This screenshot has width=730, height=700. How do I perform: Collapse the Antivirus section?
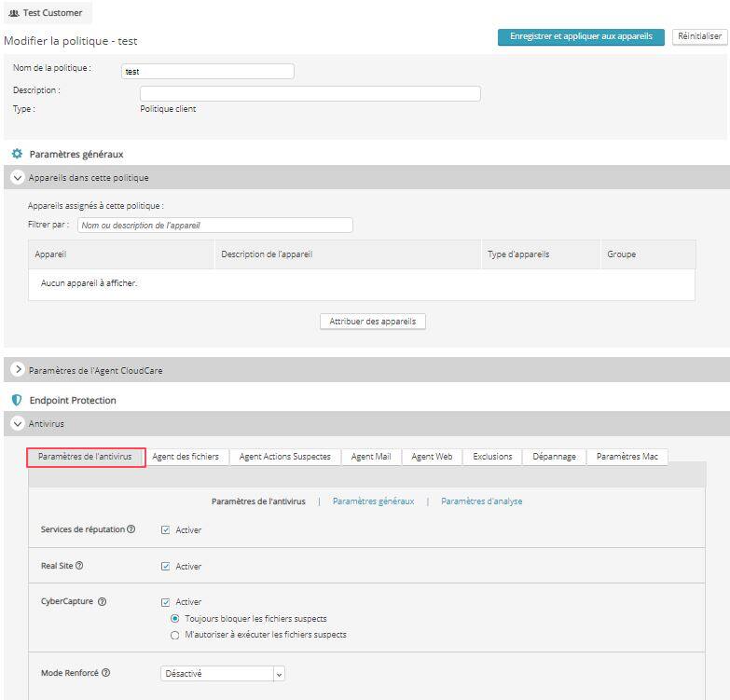pyautogui.click(x=17, y=424)
